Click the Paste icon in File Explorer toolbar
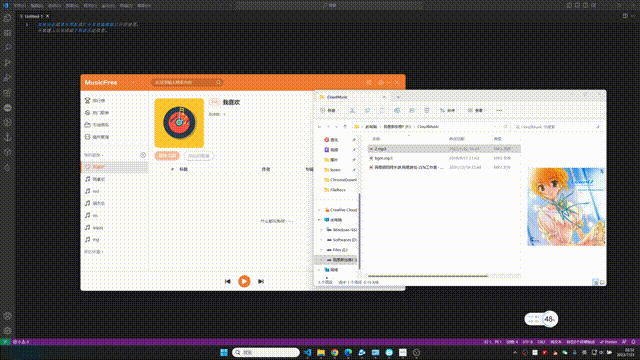Image resolution: width=640 pixels, height=360 pixels. (382, 110)
